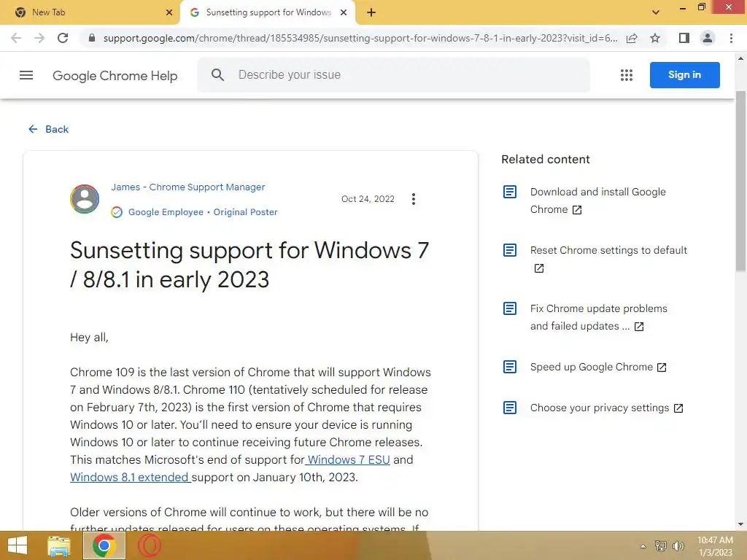Share this page via the share icon
This screenshot has height=560, width=747.
pos(632,38)
